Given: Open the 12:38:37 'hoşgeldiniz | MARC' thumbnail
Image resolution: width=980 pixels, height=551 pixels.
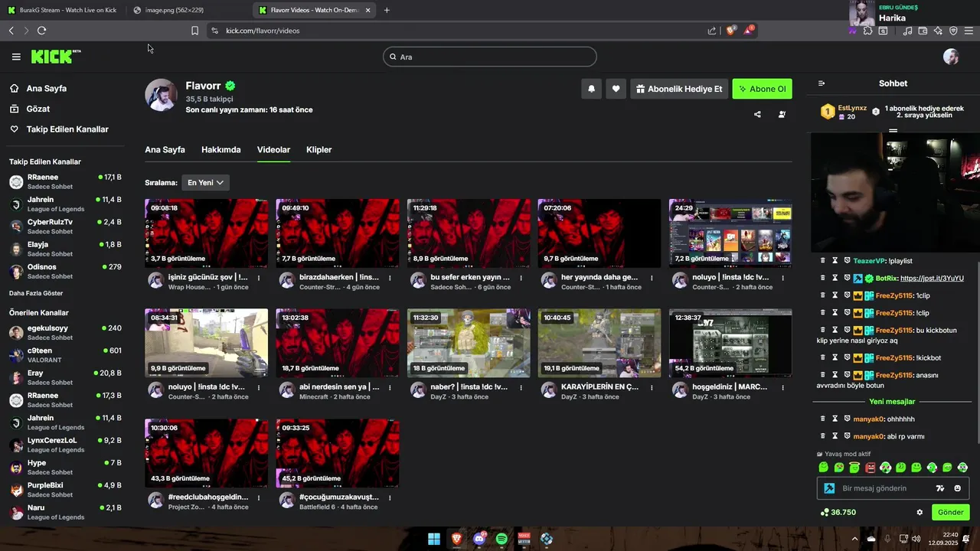Looking at the screenshot, I should (x=730, y=343).
